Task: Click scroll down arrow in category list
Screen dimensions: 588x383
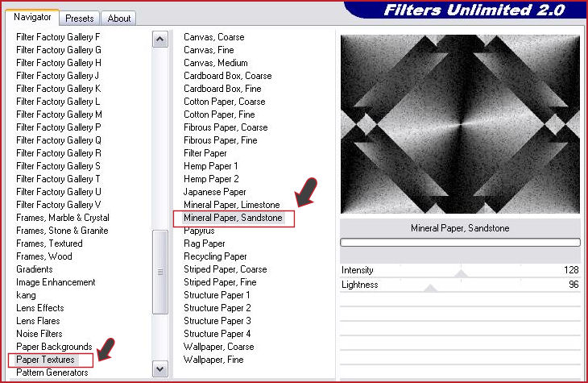Action: click(x=159, y=368)
